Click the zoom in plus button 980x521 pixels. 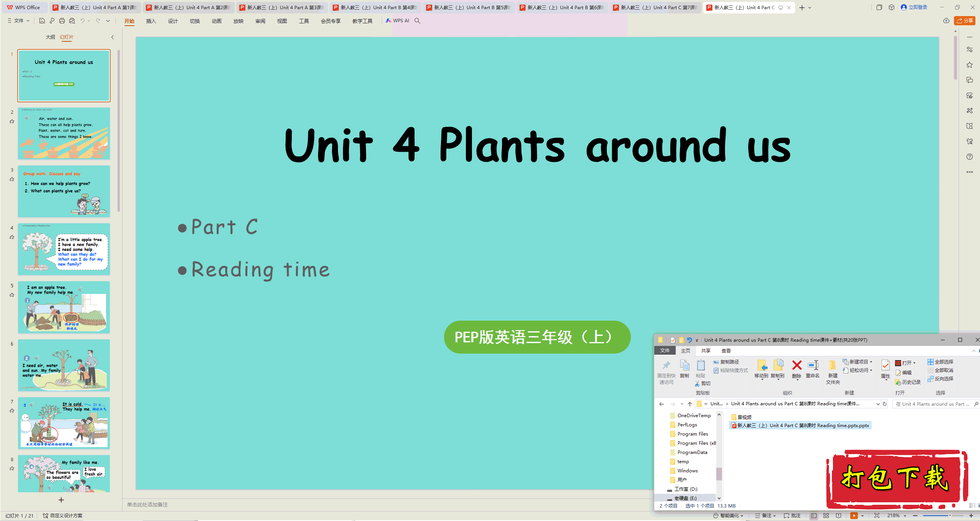pyautogui.click(x=971, y=516)
